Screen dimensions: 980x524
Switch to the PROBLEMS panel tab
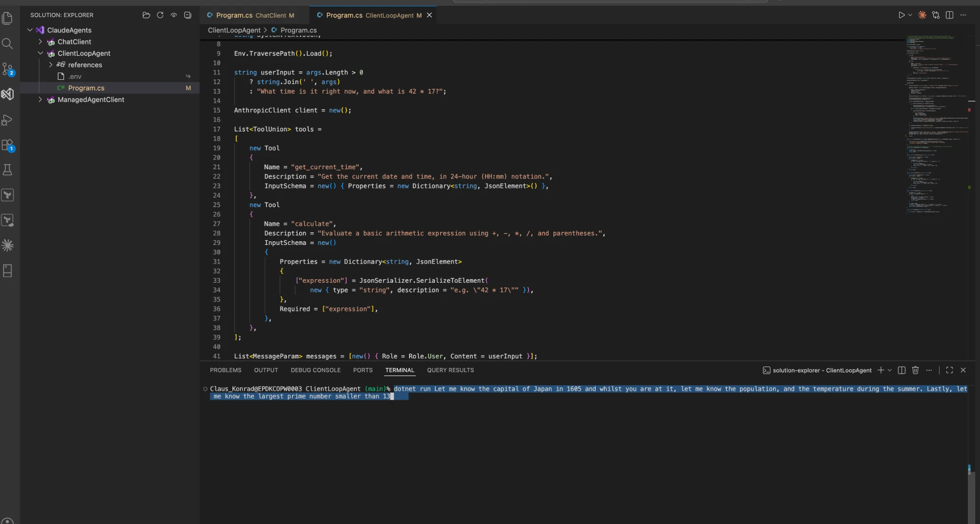coord(225,370)
